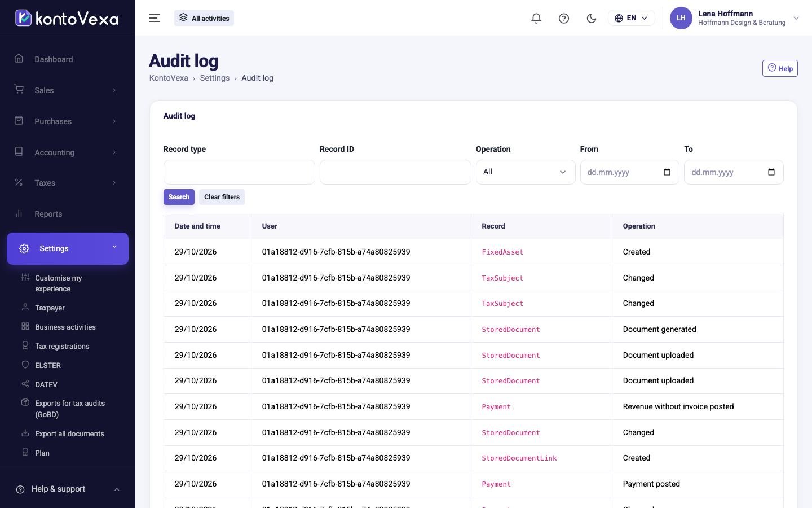Open the EN language selector
This screenshot has width=812, height=508.
click(x=631, y=18)
